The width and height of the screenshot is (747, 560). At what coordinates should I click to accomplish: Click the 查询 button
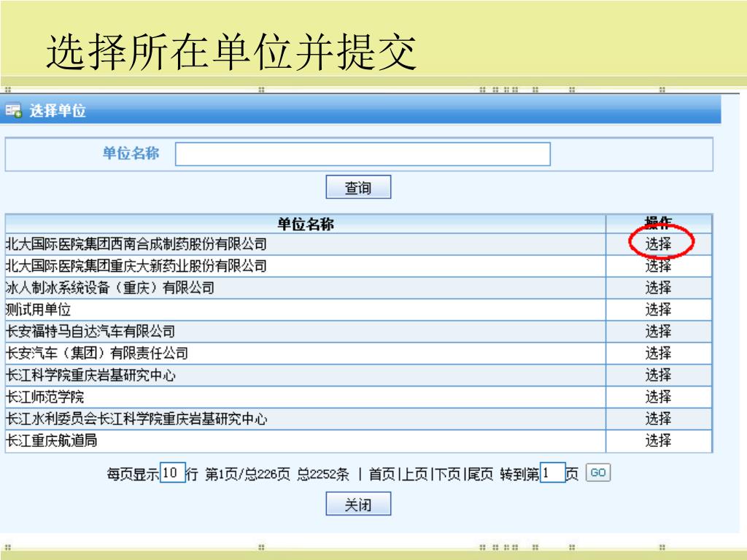tap(358, 187)
